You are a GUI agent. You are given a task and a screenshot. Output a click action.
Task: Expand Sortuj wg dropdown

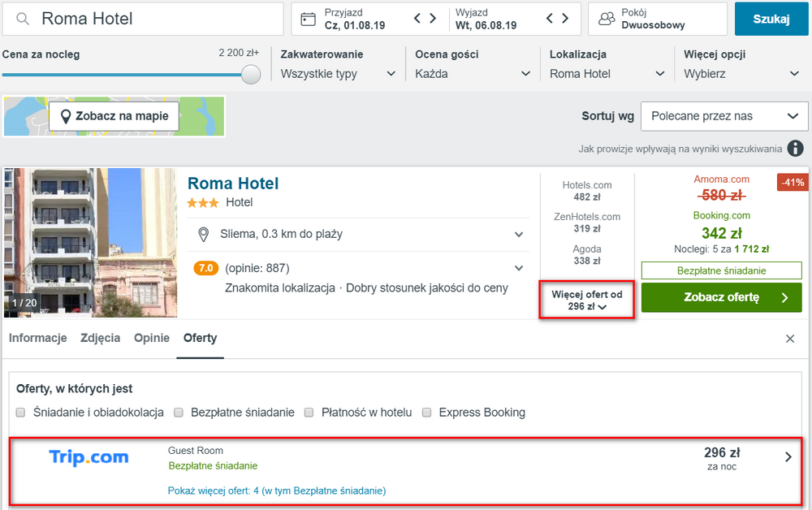pyautogui.click(x=724, y=116)
